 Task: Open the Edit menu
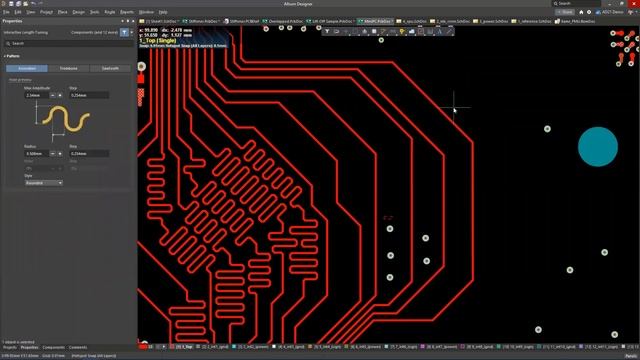click(x=18, y=12)
